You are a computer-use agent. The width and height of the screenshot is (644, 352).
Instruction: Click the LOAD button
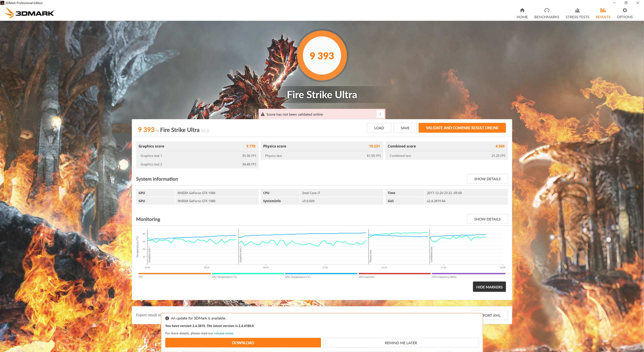point(379,128)
